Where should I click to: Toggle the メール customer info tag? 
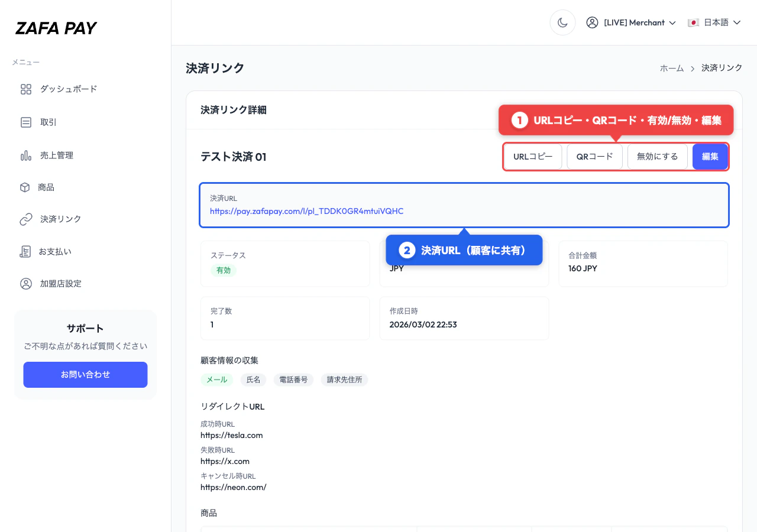[217, 379]
